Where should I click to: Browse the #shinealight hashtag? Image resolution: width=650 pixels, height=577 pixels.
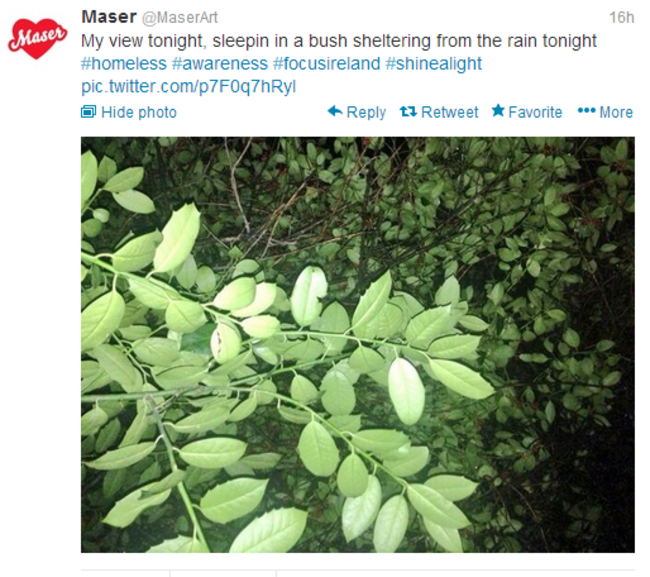click(433, 64)
